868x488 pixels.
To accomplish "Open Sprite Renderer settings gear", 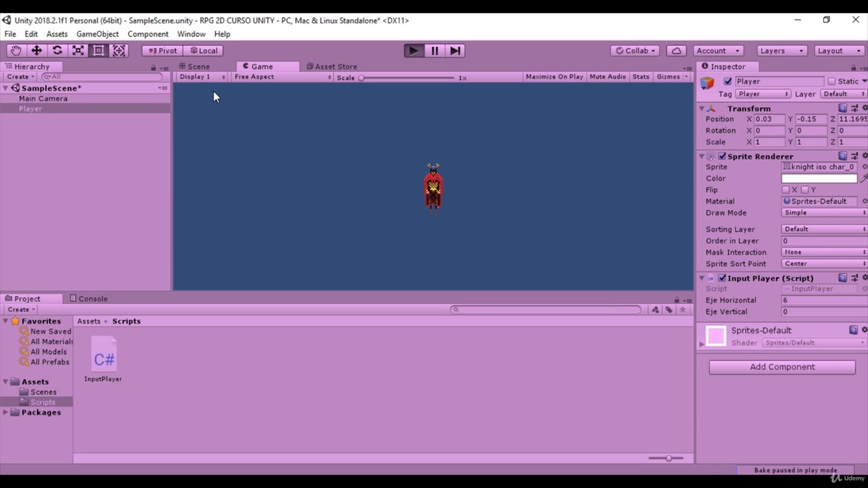I will point(865,156).
